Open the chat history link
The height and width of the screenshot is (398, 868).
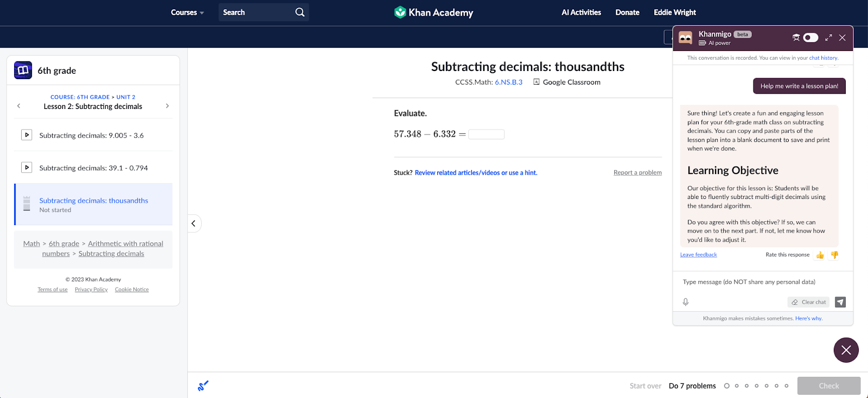tap(823, 58)
